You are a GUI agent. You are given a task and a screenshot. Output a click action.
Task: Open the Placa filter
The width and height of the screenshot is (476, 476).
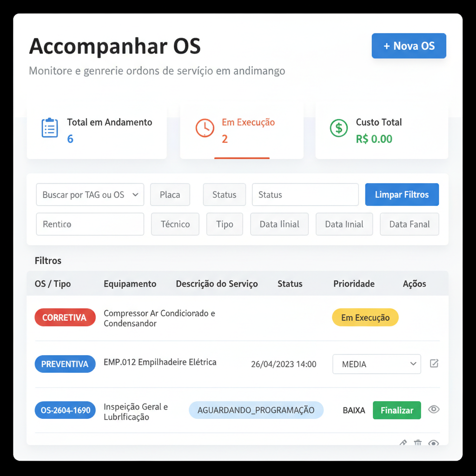click(x=170, y=195)
